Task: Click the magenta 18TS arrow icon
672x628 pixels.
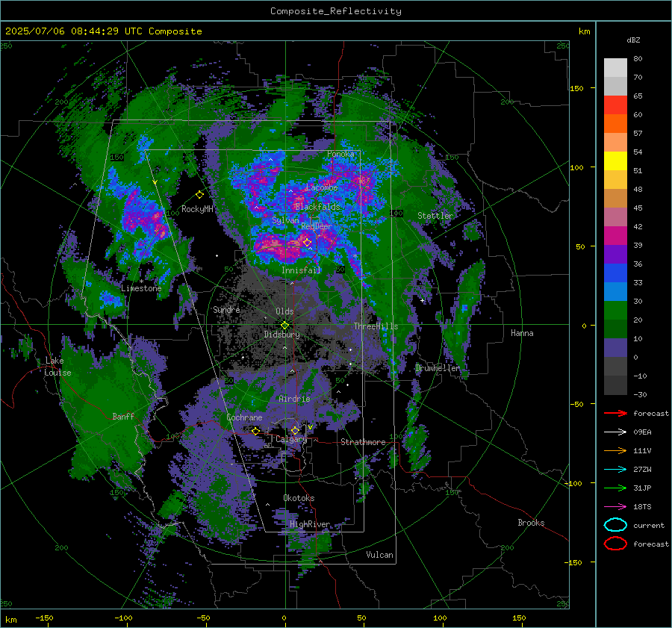Action: pos(615,507)
